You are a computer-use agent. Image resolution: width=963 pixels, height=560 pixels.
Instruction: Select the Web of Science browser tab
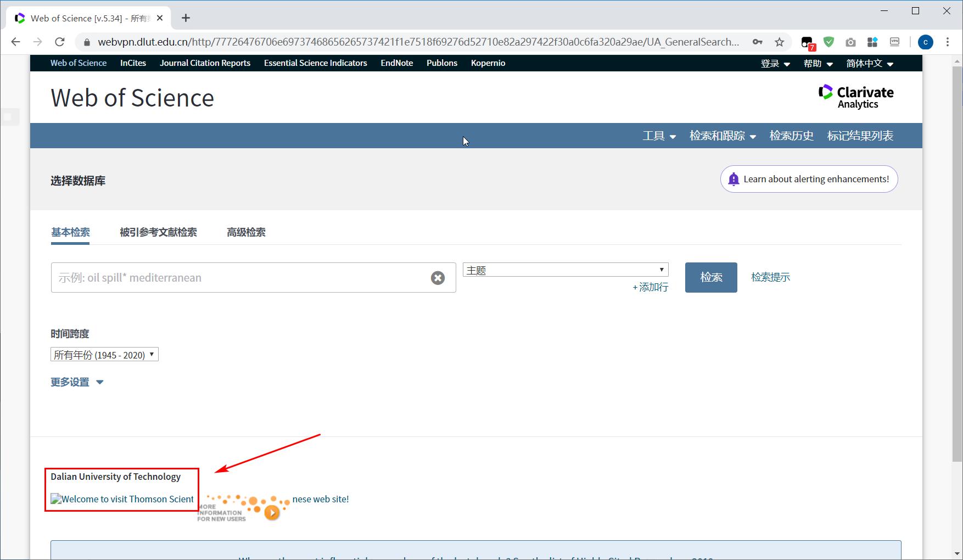point(88,18)
